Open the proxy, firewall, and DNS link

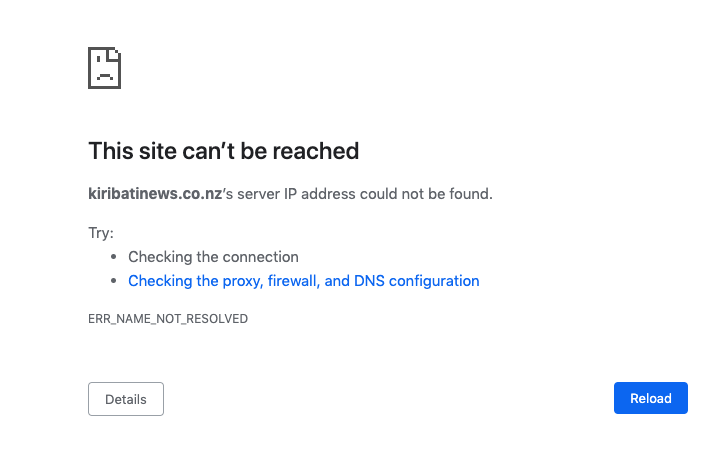(x=303, y=281)
